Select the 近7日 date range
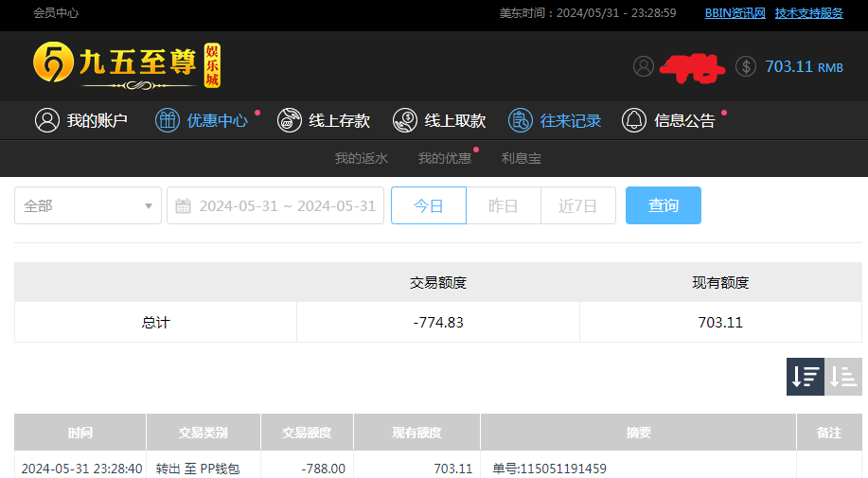This screenshot has height=478, width=868. pos(577,205)
